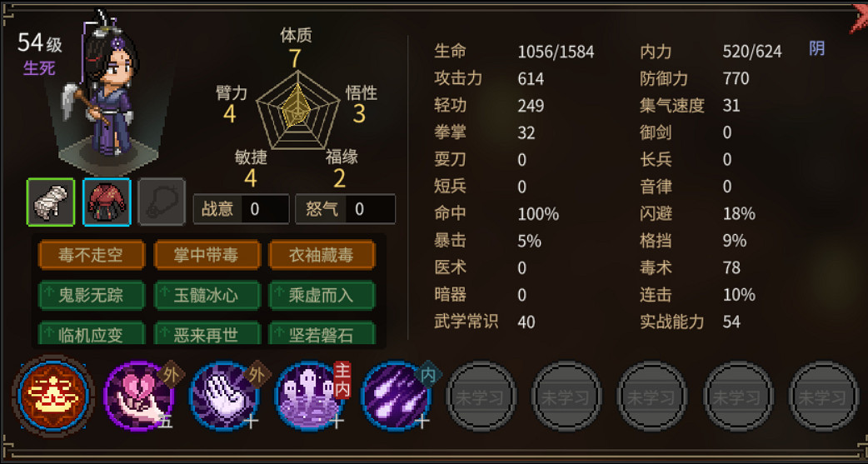Select the 玉髓冰心 green talent tag

[207, 295]
